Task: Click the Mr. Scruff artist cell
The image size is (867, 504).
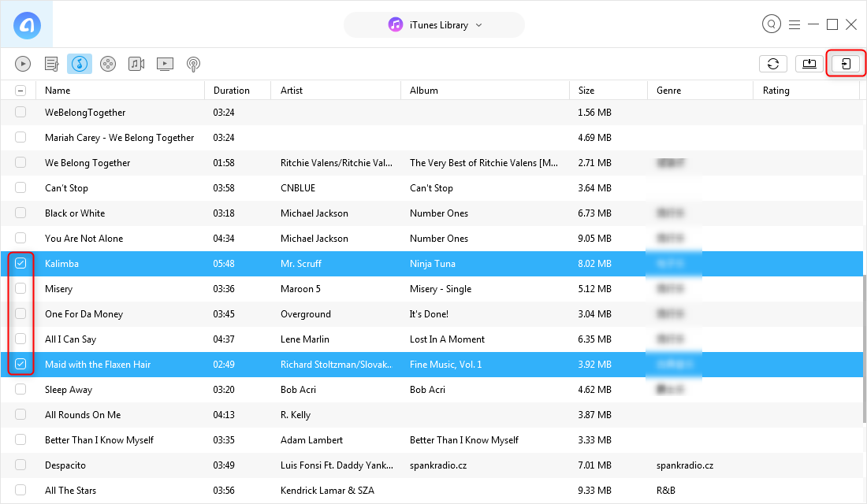Action: pyautogui.click(x=301, y=264)
